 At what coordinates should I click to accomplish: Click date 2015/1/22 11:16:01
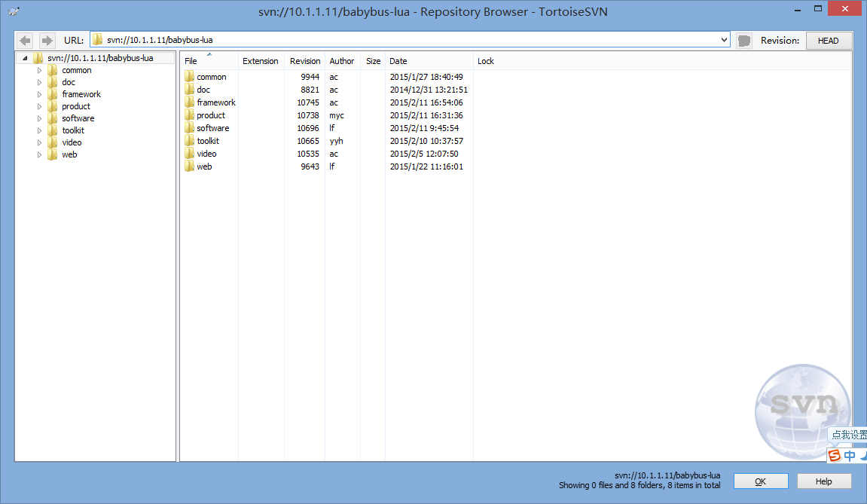point(426,166)
